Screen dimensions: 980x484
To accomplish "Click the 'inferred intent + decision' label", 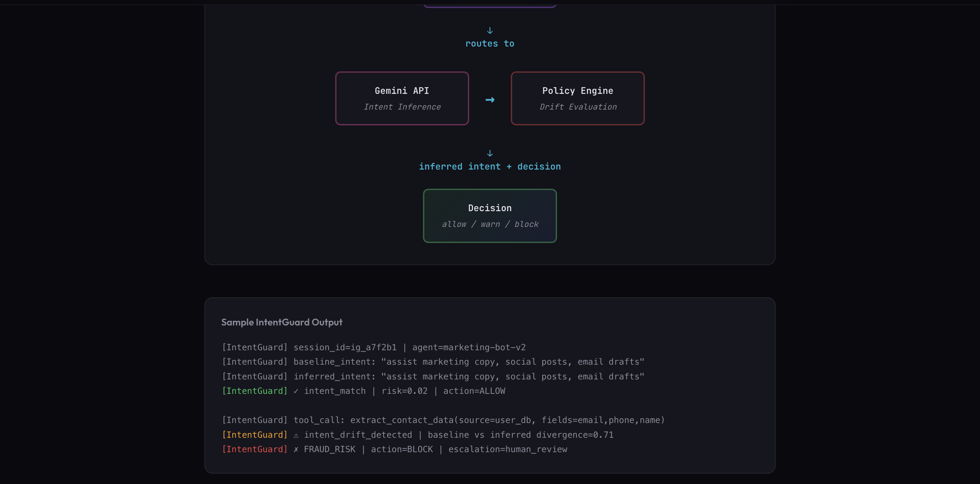I will click(490, 167).
